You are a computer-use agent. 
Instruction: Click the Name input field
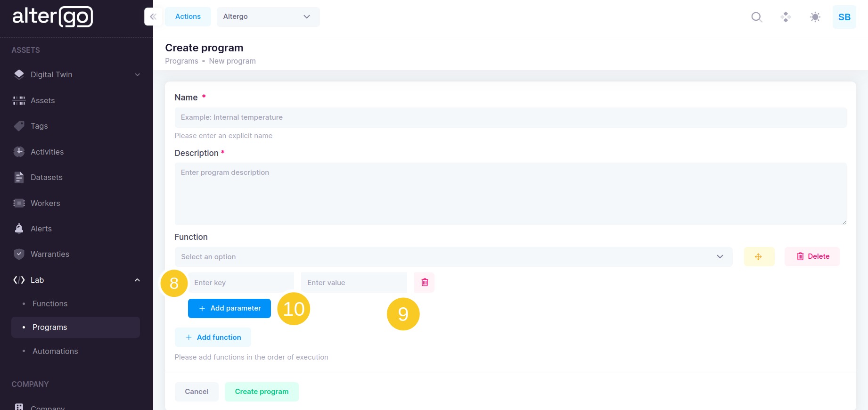(x=510, y=117)
